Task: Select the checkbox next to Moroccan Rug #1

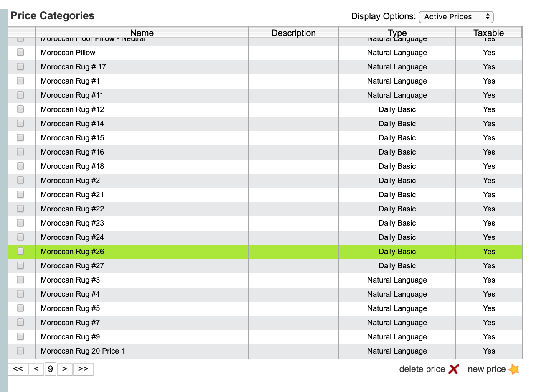Action: point(20,81)
